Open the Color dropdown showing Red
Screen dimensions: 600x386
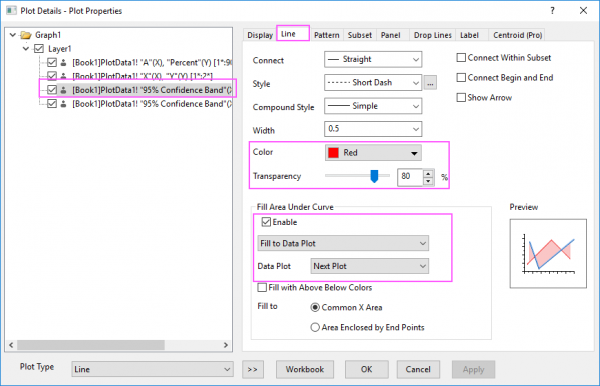[x=373, y=153]
